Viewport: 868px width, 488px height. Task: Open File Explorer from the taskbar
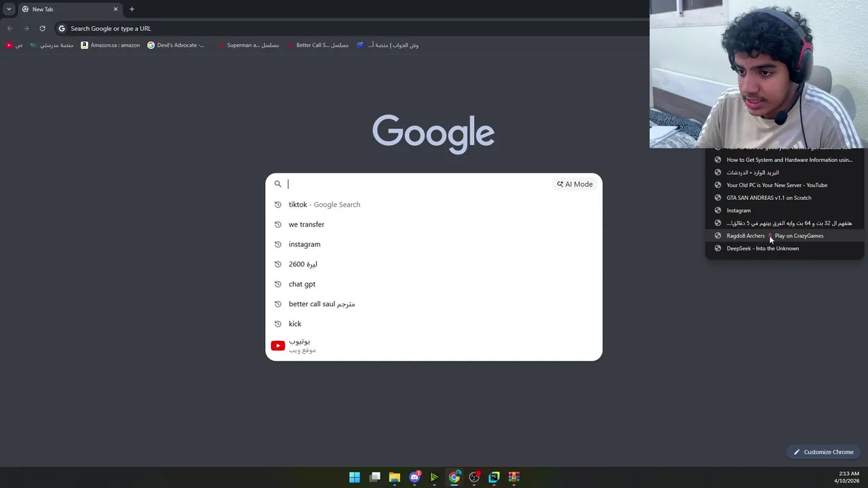pyautogui.click(x=395, y=477)
